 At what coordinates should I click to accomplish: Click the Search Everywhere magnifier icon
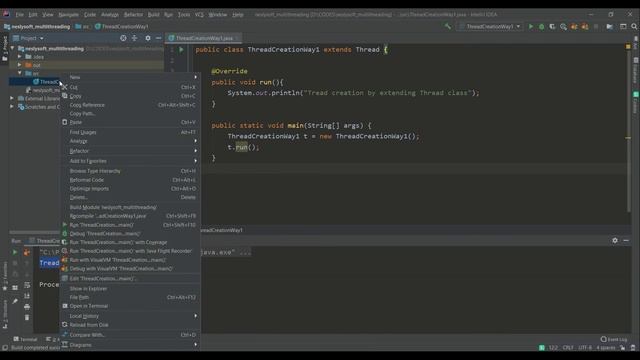click(x=634, y=27)
